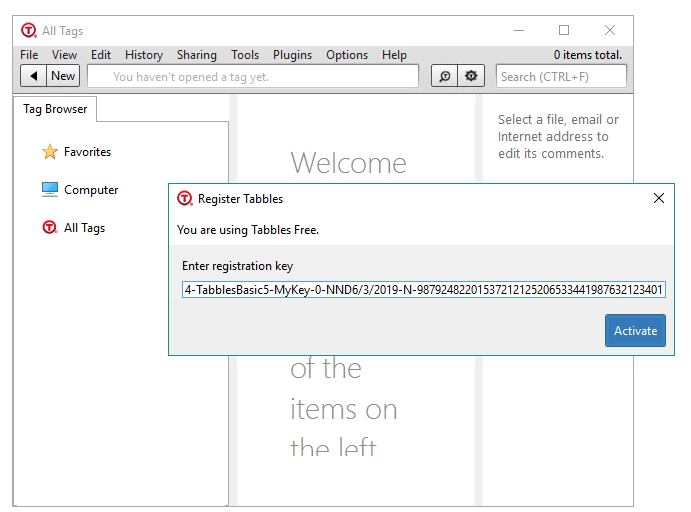This screenshot has height=512, width=691.
Task: Click the Tabbles logo in Register dialog
Action: [x=185, y=198]
